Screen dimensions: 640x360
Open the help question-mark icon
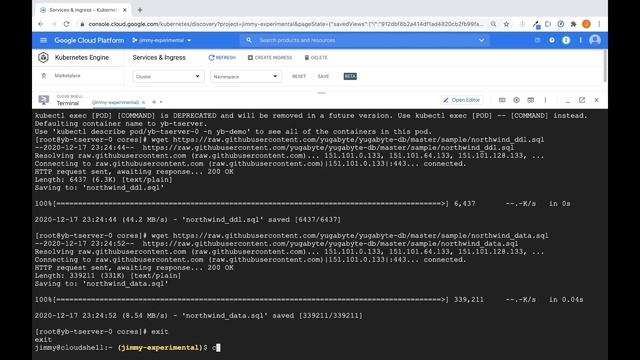[552, 40]
